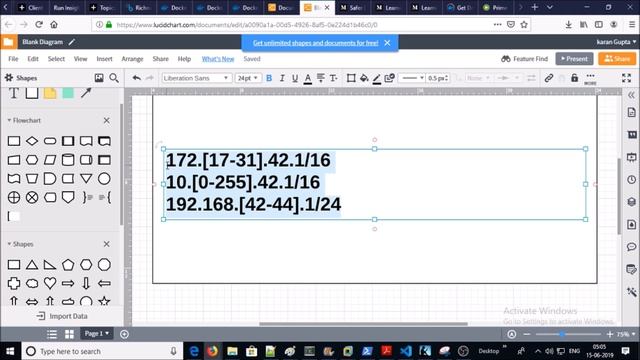
Task: Select the line arrow tool
Action: pos(86,93)
